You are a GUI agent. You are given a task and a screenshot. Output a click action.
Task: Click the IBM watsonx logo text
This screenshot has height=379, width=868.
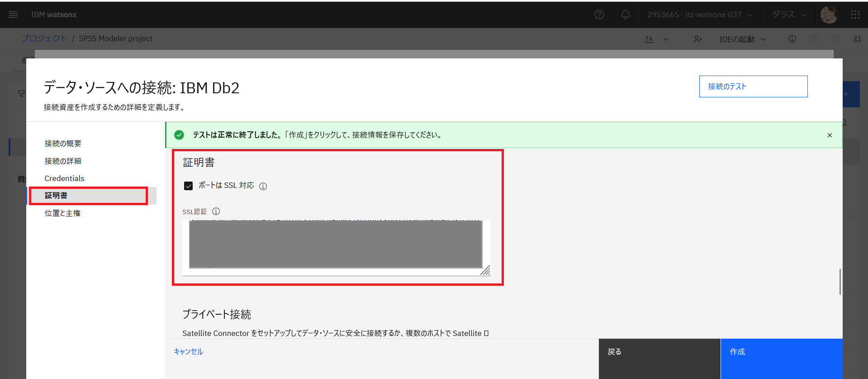click(54, 14)
